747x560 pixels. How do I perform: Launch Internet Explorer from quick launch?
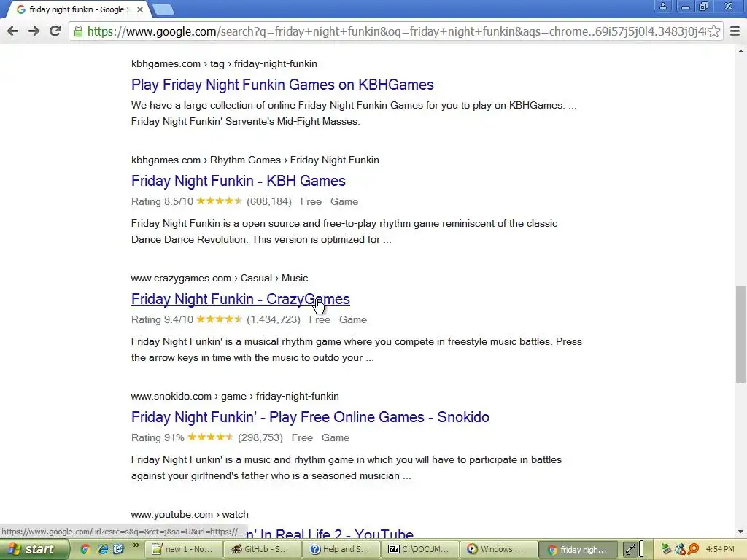[102, 549]
